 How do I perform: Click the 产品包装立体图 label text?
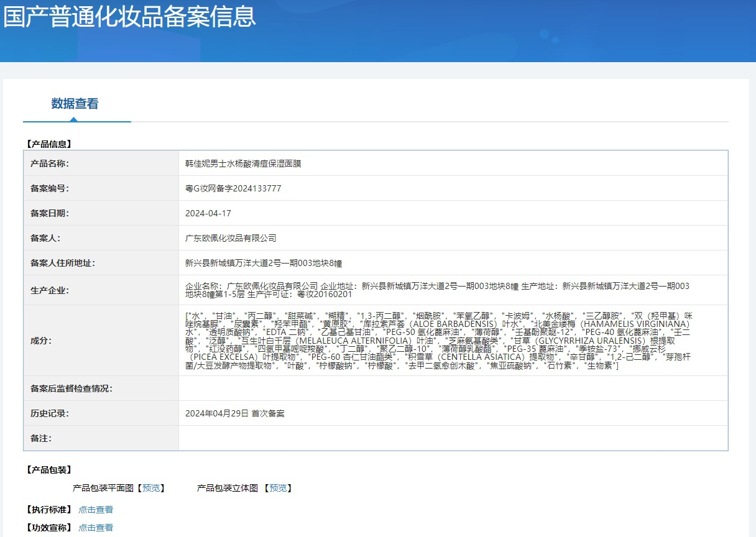pos(228,488)
